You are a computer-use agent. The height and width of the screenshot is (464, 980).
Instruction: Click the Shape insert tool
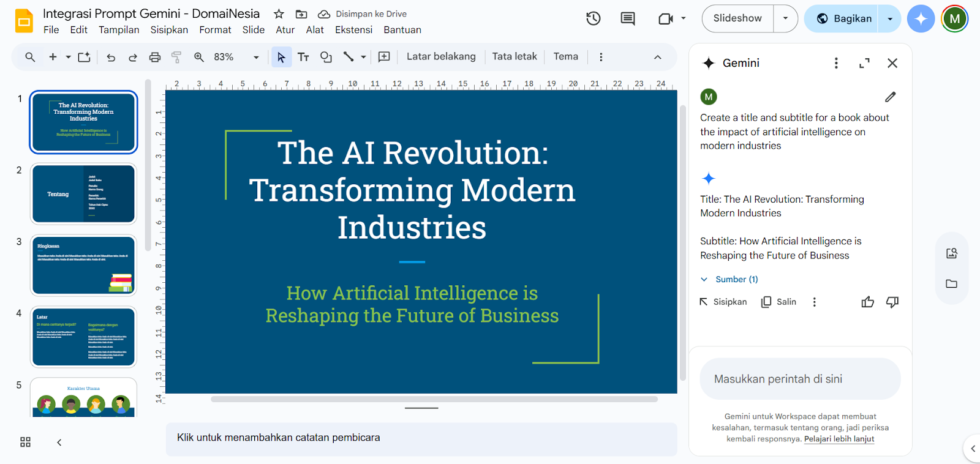pos(326,57)
